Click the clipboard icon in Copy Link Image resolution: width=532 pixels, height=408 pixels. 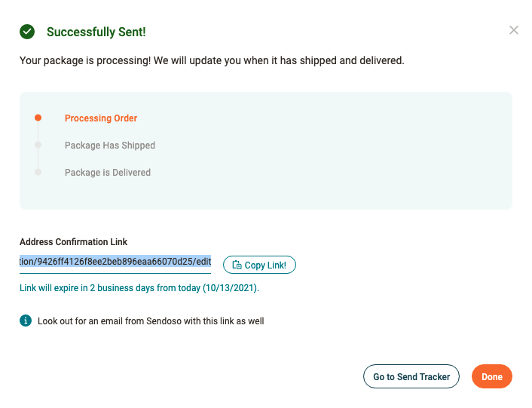(237, 265)
